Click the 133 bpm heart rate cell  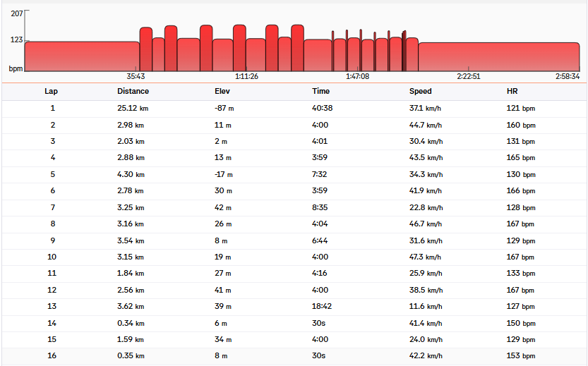click(521, 274)
